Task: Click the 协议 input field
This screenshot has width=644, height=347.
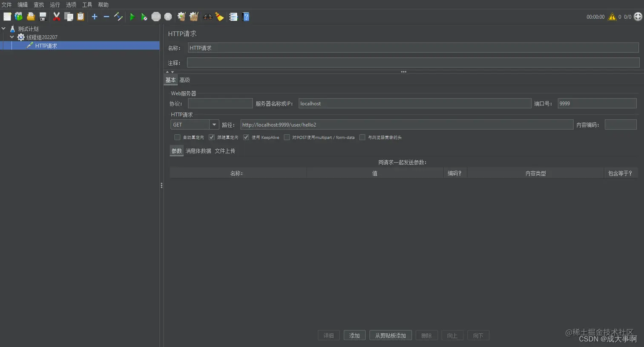Action: pyautogui.click(x=220, y=104)
